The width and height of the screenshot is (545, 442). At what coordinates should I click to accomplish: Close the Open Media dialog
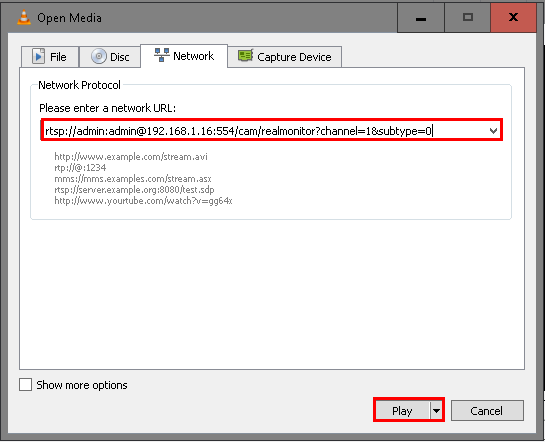(x=513, y=17)
